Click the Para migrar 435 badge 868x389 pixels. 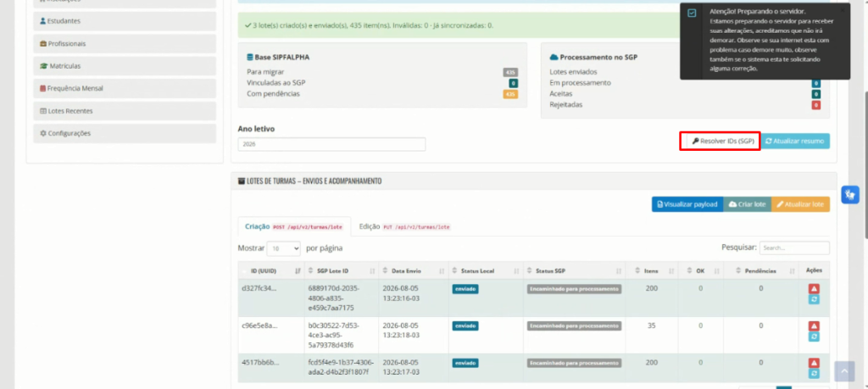[x=510, y=72]
